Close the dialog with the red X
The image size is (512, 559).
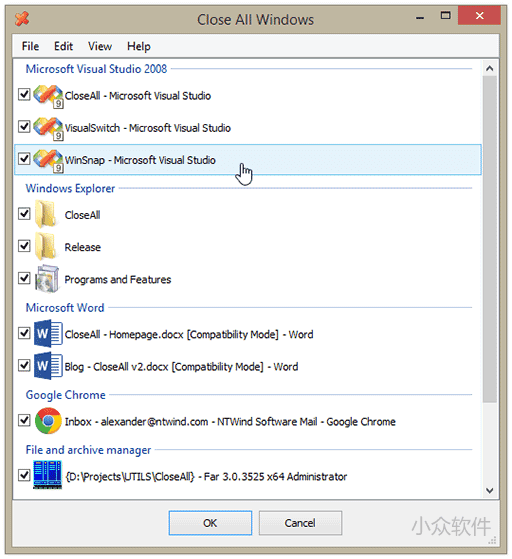(x=480, y=16)
